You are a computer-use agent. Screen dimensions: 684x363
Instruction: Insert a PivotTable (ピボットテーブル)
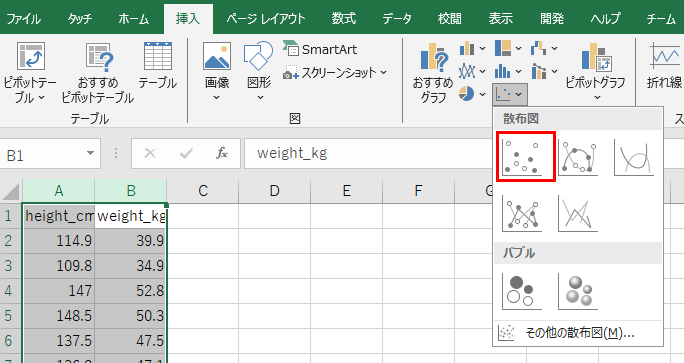click(30, 72)
